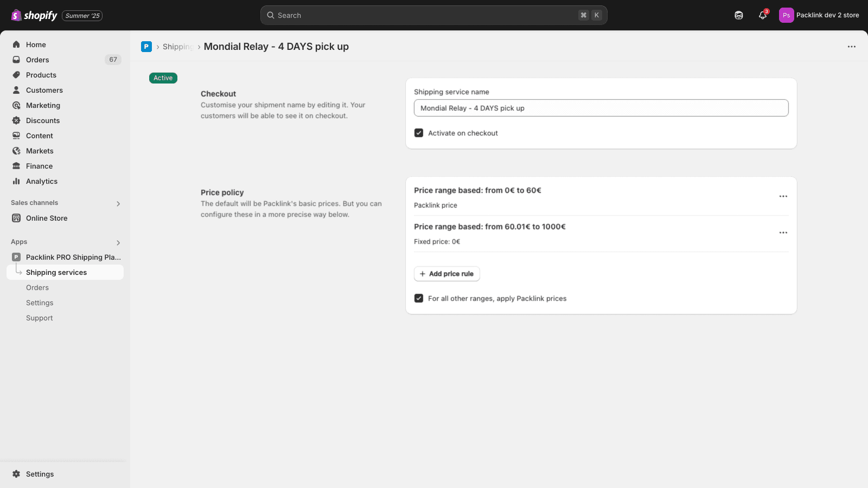Go to Discounts via its tag icon

(16, 120)
